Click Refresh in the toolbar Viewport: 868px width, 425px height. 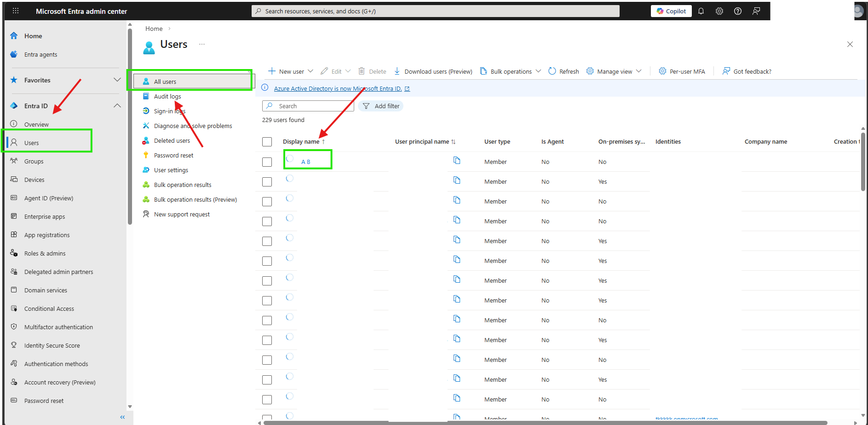click(x=563, y=71)
